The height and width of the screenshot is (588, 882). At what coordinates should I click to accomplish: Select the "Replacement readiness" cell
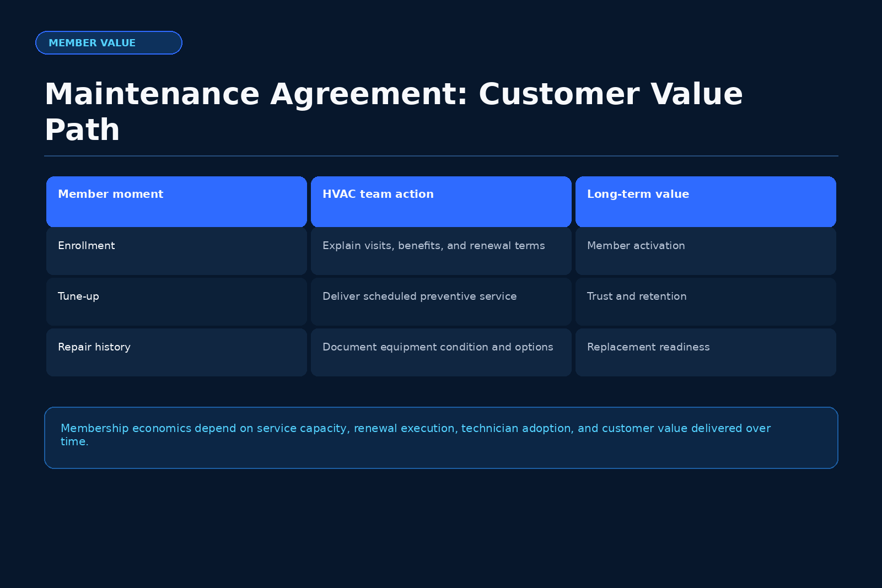pyautogui.click(x=706, y=353)
